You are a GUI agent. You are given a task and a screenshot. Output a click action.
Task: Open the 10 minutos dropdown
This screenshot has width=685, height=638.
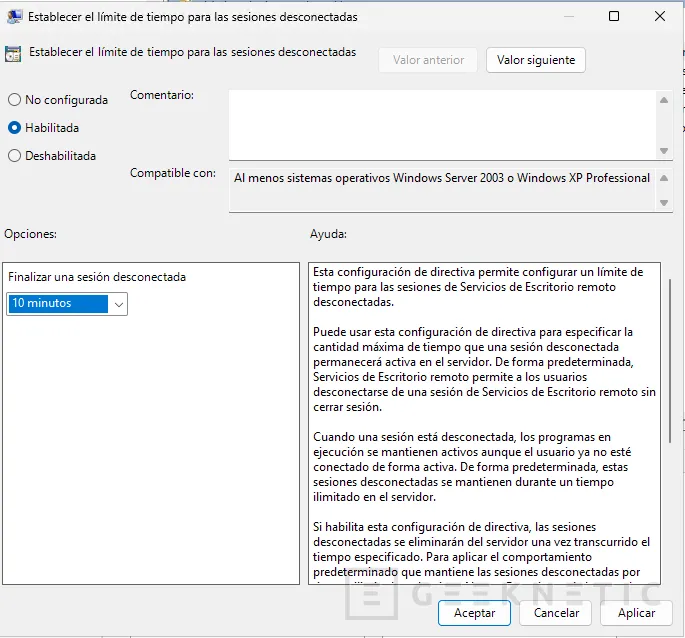[67, 304]
